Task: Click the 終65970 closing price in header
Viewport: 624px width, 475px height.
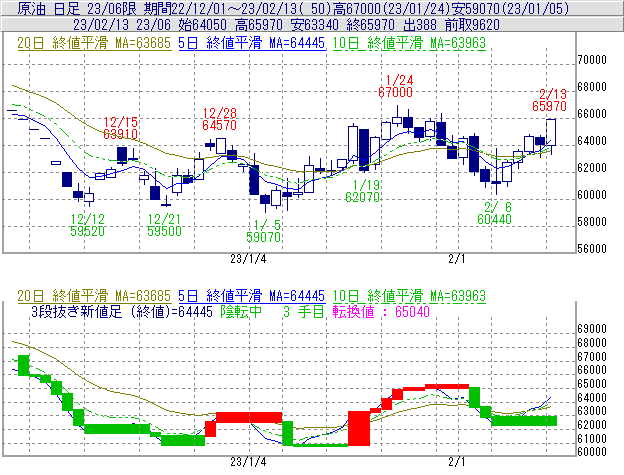Action: coord(370,25)
